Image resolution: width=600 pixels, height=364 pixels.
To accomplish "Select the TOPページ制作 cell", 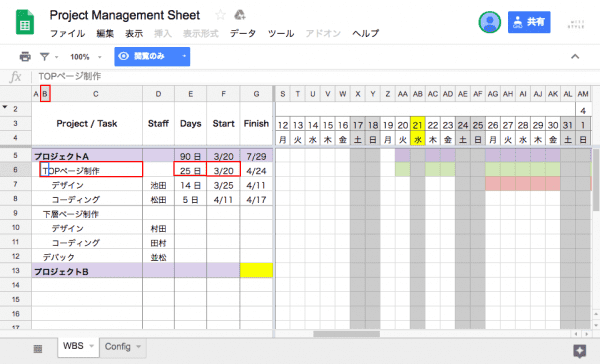I will (x=91, y=169).
